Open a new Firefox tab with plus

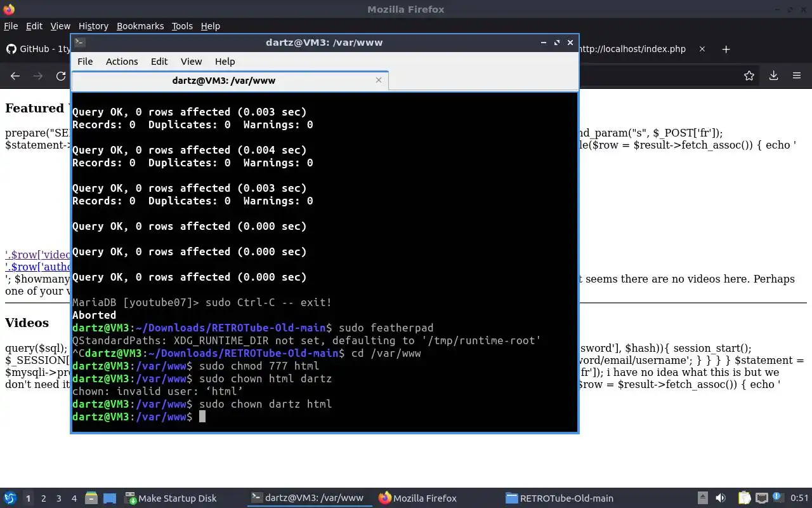(x=726, y=49)
